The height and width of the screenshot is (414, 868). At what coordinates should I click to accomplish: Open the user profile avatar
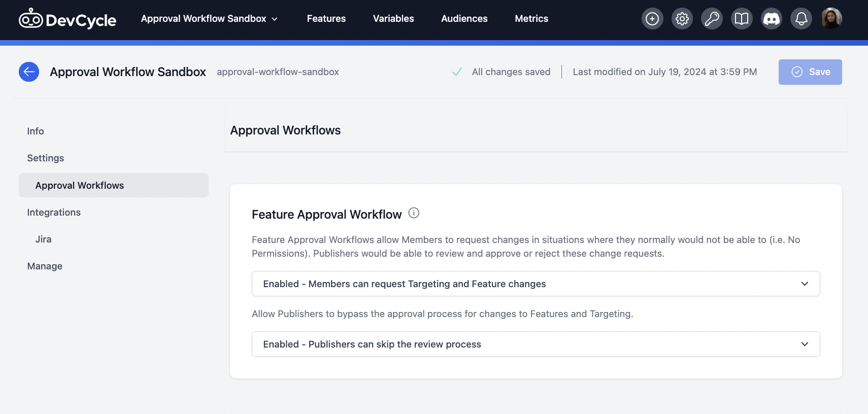coord(831,19)
